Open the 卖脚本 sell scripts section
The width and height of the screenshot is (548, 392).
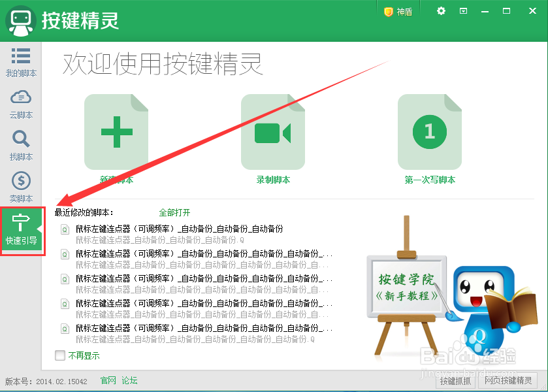21,188
